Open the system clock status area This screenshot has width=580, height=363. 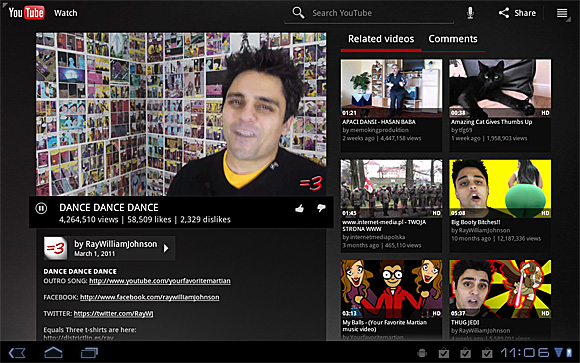tap(526, 352)
